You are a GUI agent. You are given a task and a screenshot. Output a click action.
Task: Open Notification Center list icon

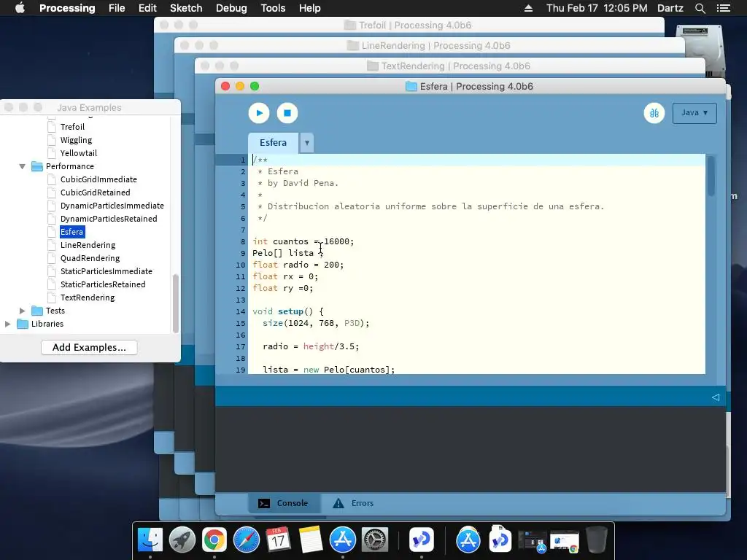pos(723,8)
